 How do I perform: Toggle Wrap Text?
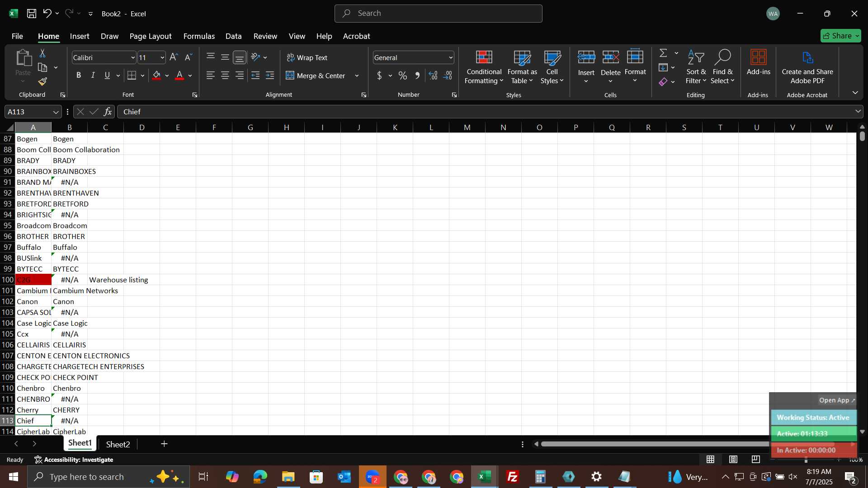click(x=307, y=57)
